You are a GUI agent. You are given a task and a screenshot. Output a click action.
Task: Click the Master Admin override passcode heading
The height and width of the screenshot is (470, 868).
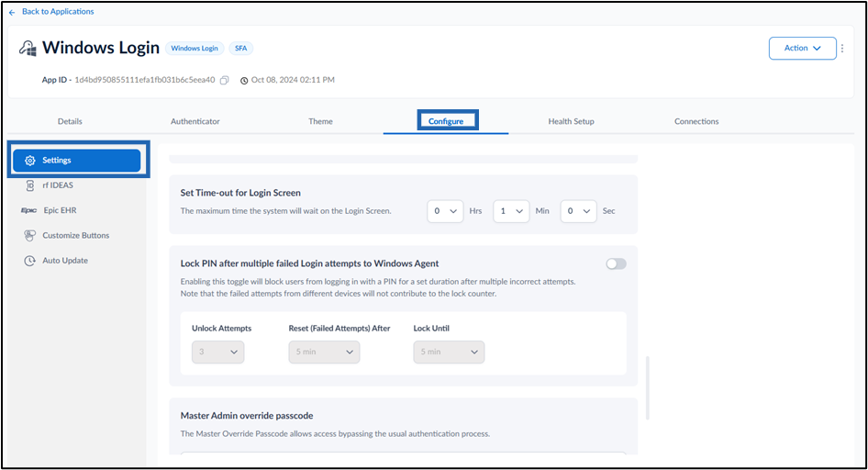(246, 416)
